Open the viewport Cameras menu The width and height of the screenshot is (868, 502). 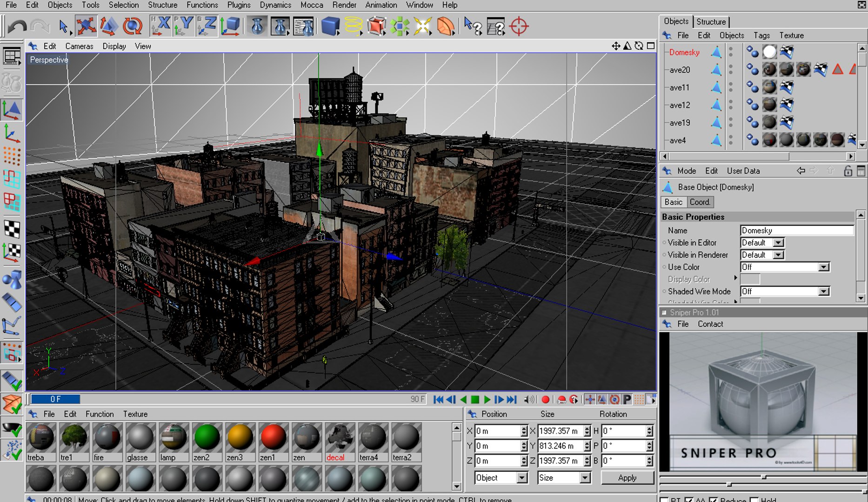tap(79, 46)
